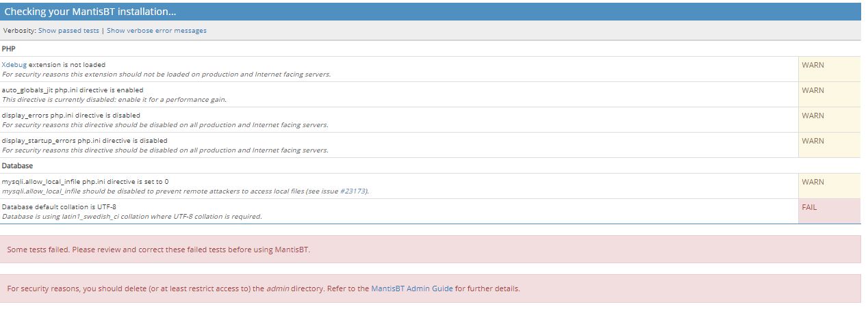
Task: Click the Show passed tests link
Action: point(68,31)
